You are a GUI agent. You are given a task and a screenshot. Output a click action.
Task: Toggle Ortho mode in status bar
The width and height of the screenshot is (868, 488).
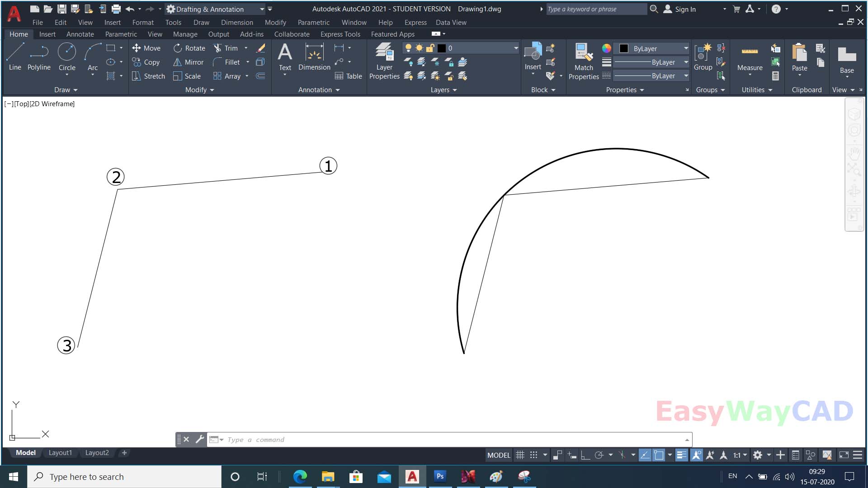click(586, 455)
